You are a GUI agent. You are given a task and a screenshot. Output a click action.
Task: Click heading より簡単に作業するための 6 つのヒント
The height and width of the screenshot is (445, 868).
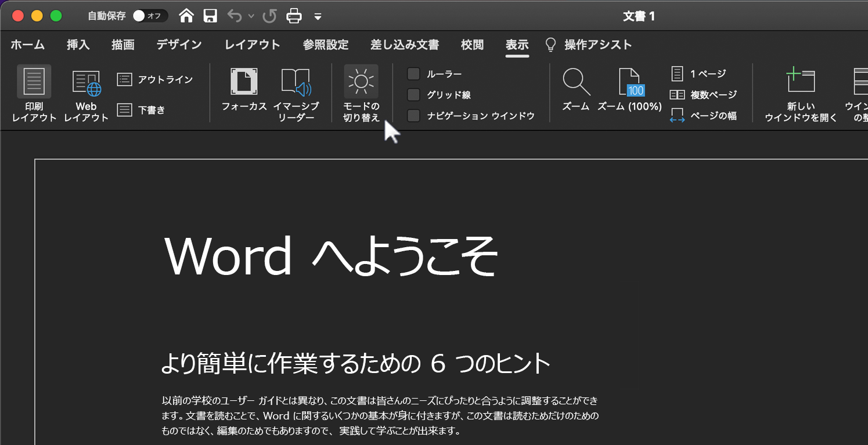pyautogui.click(x=355, y=364)
